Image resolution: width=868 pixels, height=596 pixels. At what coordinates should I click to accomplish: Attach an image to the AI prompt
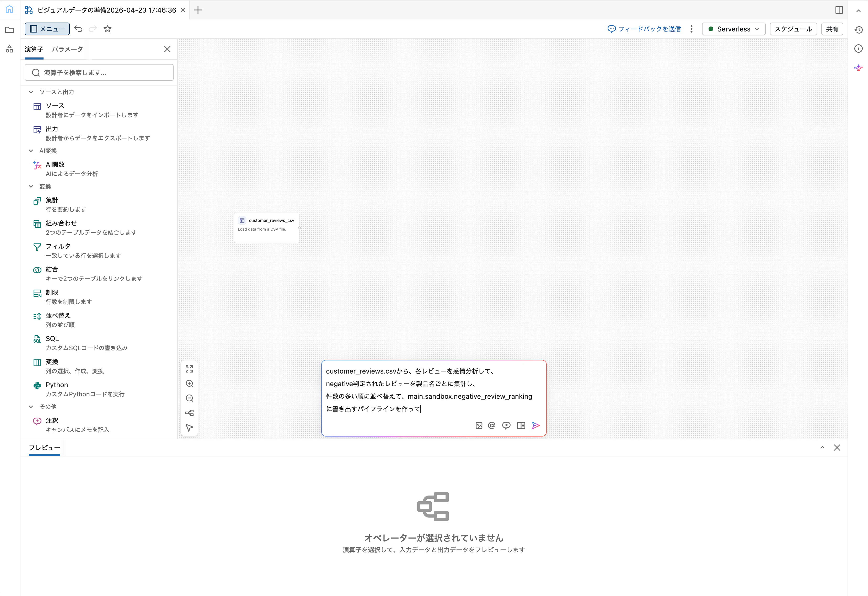pyautogui.click(x=479, y=425)
